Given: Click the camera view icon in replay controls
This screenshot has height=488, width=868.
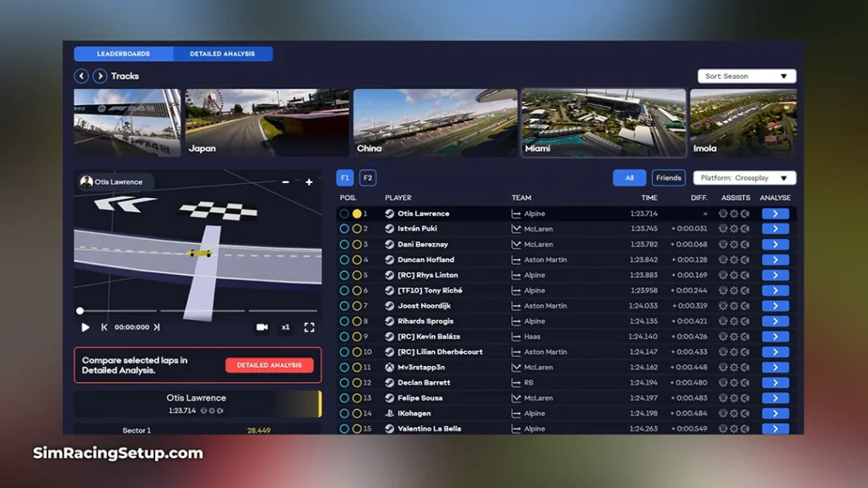Looking at the screenshot, I should coord(264,327).
